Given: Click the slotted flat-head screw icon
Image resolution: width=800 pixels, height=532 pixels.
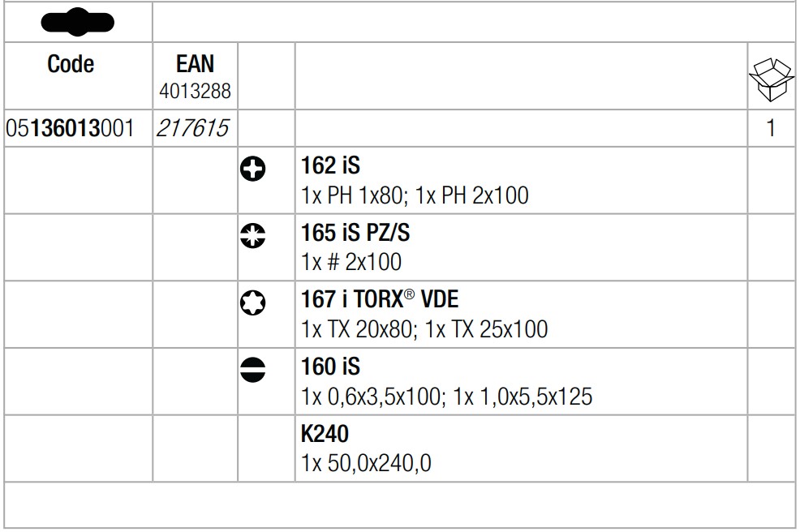Looking at the screenshot, I should click(x=252, y=370).
